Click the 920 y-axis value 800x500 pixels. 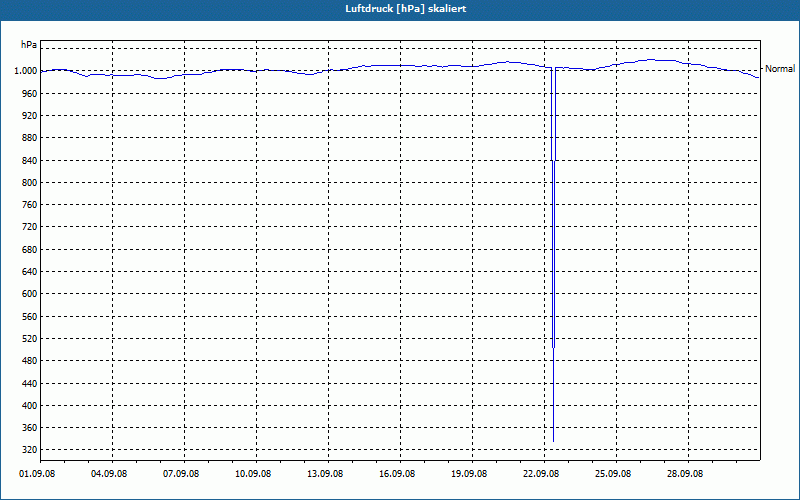(30, 116)
